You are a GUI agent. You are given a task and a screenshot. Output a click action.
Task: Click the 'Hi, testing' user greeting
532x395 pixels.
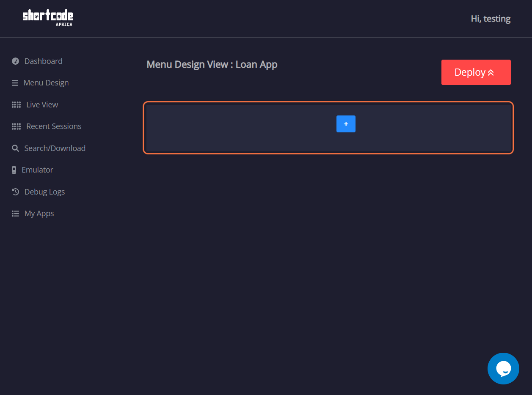(x=491, y=19)
